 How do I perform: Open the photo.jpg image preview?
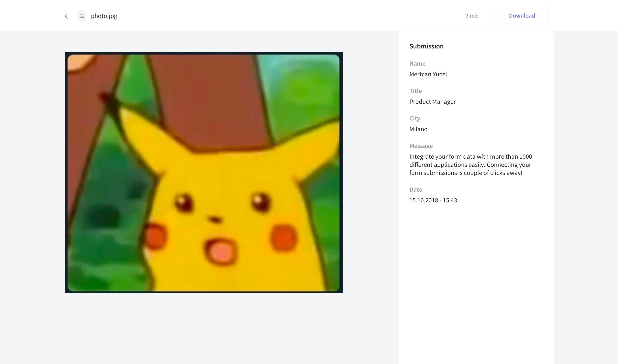click(x=204, y=172)
